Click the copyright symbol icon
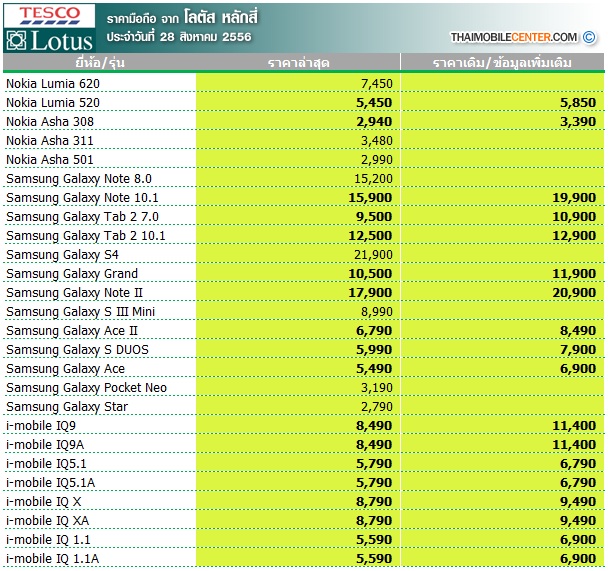Screen dimensions: 608x571 pyautogui.click(x=589, y=37)
